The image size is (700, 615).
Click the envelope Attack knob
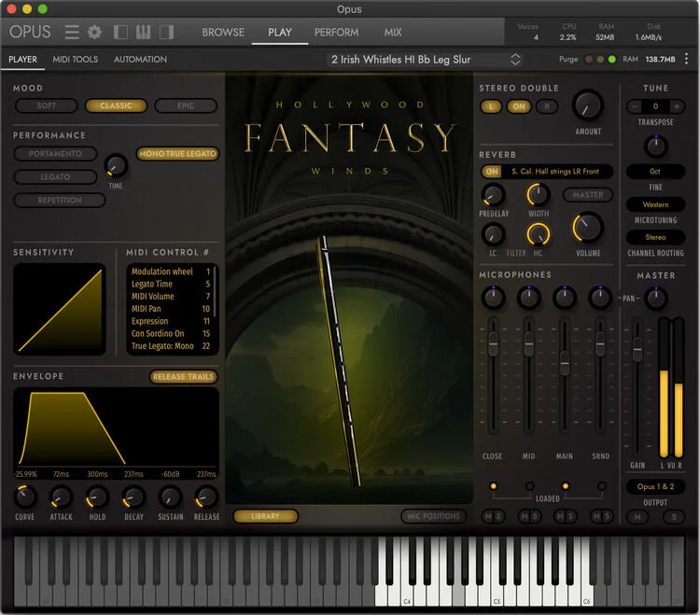(x=61, y=497)
